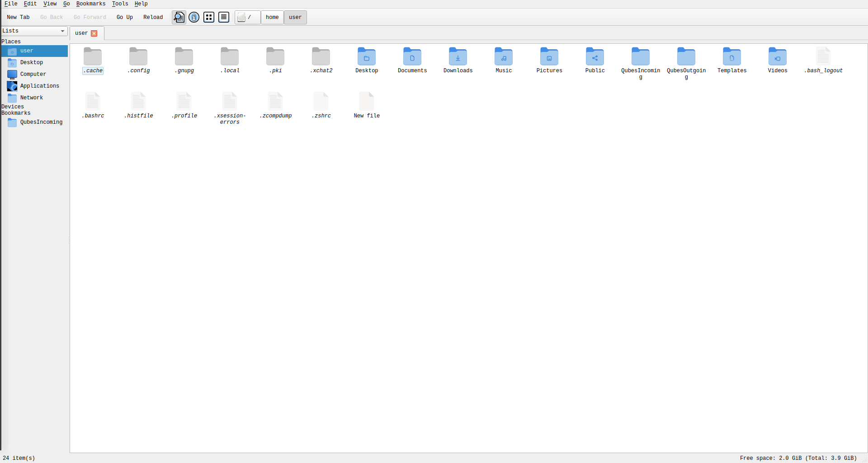Click the root '/' path button
The width and height of the screenshot is (868, 463).
[x=247, y=17]
